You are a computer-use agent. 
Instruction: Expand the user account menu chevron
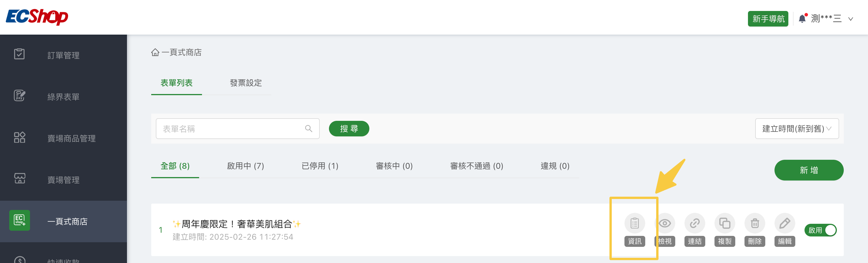[x=850, y=19]
